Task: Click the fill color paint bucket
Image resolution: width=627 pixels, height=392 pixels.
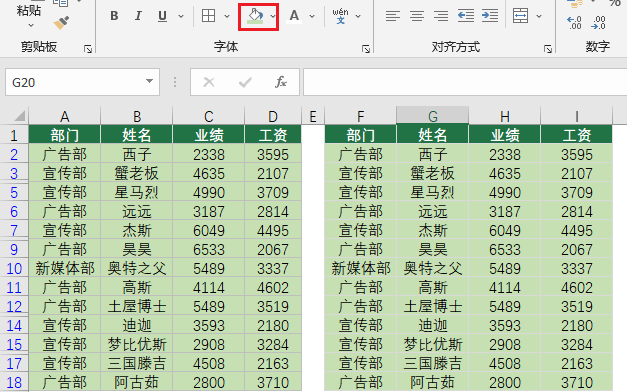Action: [x=255, y=16]
